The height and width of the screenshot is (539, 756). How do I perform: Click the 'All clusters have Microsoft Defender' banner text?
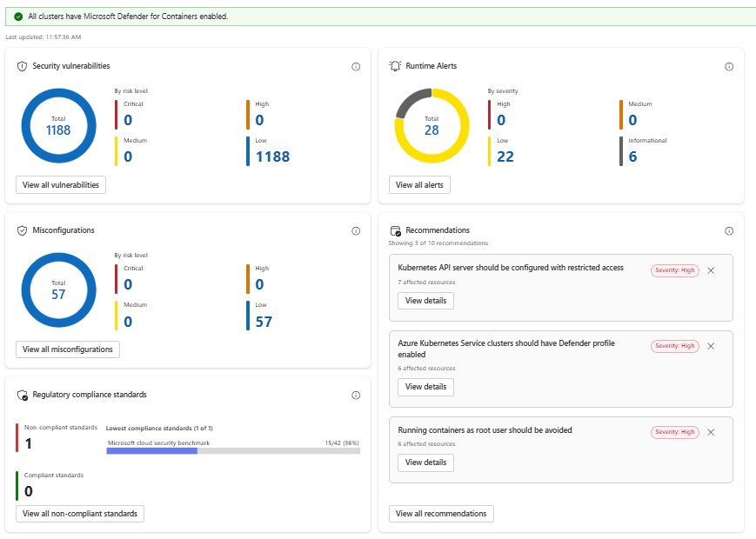tap(128, 17)
